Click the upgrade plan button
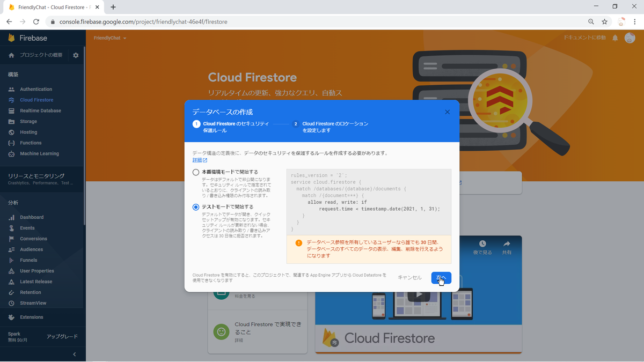This screenshot has width=644, height=362. click(x=62, y=336)
